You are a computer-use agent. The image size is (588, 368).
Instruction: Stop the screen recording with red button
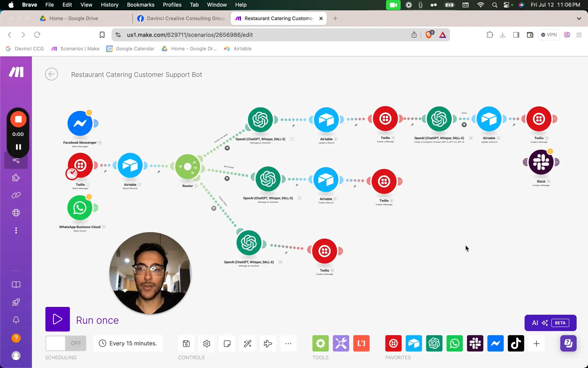(x=18, y=119)
